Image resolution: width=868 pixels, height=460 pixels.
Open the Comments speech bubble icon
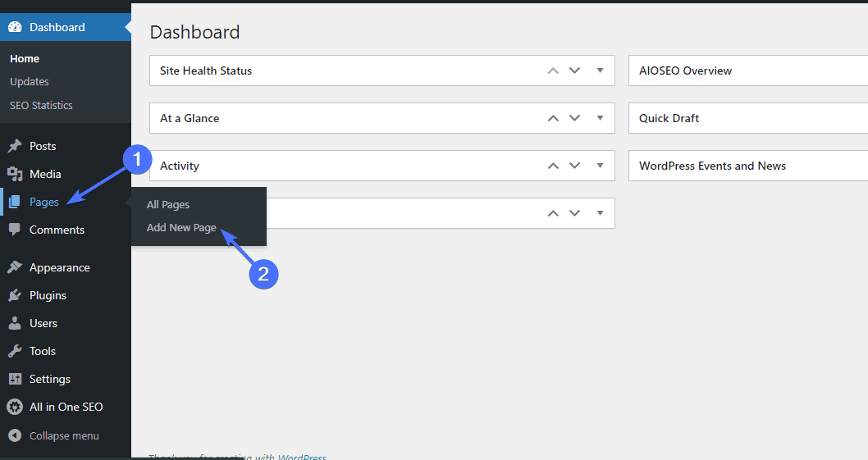point(15,230)
